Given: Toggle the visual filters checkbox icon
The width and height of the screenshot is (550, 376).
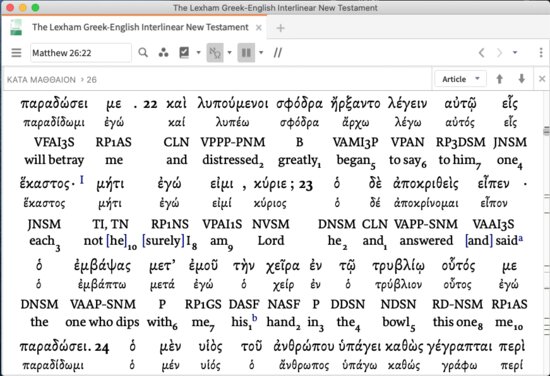Looking at the screenshot, I should pyautogui.click(x=184, y=53).
